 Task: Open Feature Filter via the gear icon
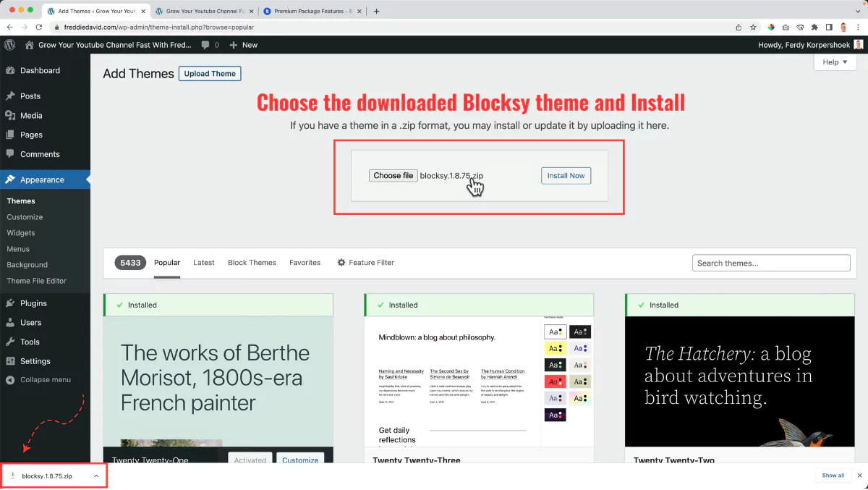coord(341,263)
